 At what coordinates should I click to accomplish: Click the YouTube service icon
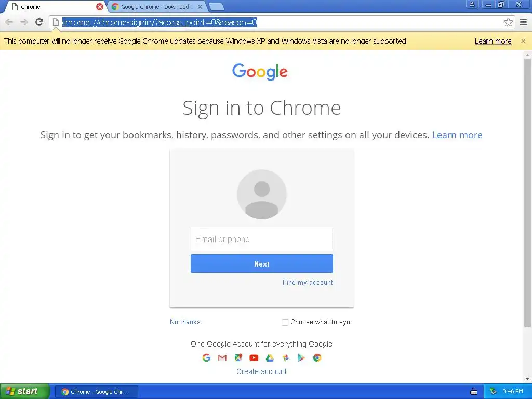[x=254, y=357]
